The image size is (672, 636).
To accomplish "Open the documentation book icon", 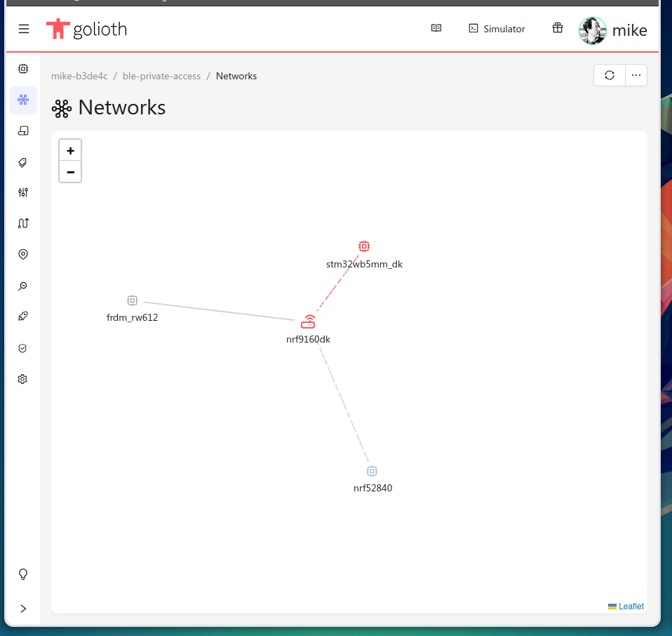I will pos(436,28).
